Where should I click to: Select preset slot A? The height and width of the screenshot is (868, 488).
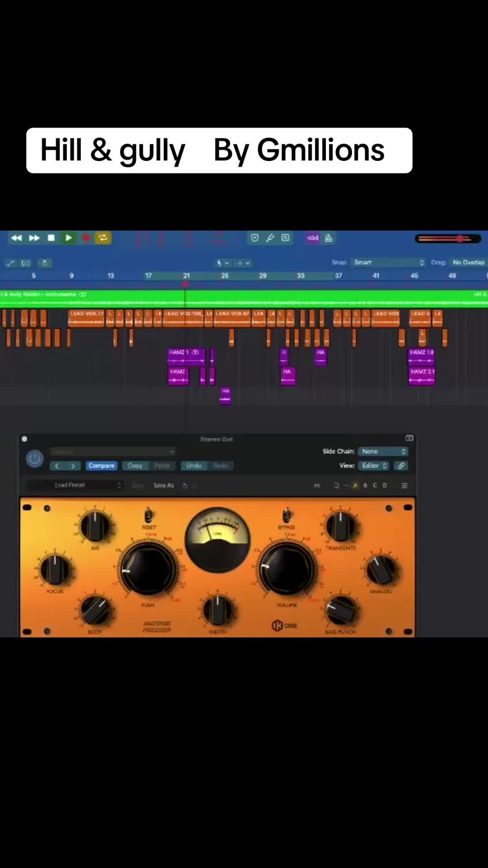click(355, 486)
